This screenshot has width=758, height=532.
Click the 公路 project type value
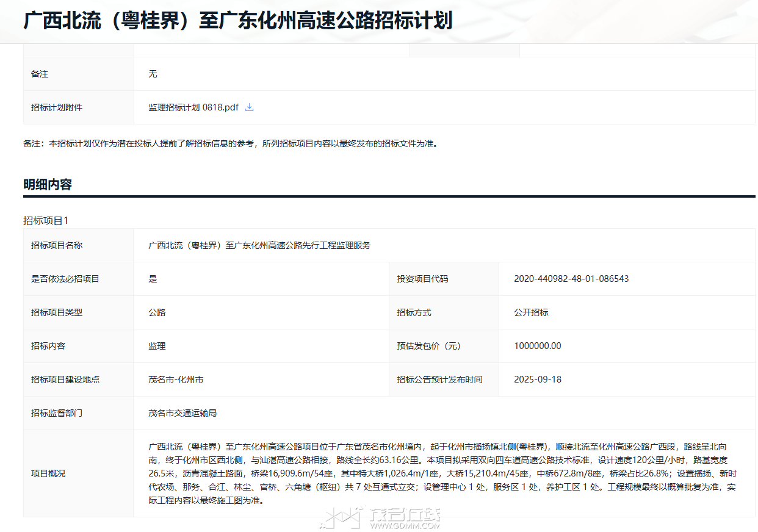pos(157,312)
